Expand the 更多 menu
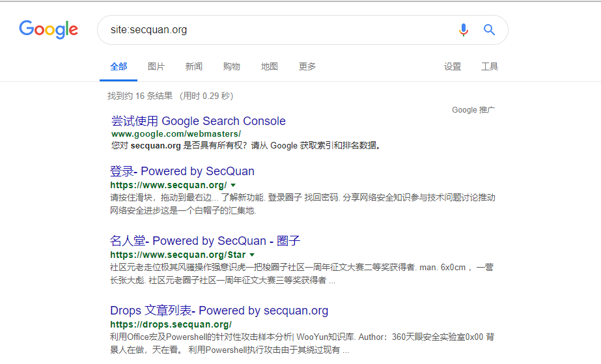601x364 pixels. 307,66
